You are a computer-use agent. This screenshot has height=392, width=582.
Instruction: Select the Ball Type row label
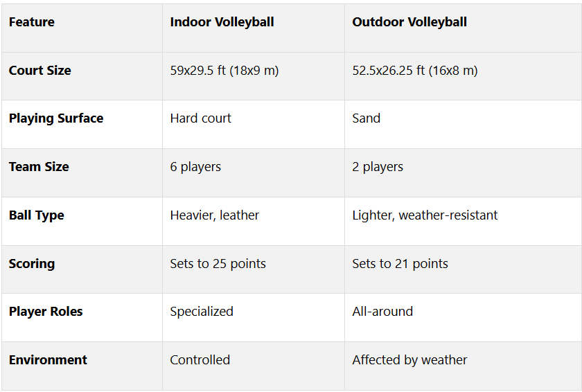(x=37, y=215)
